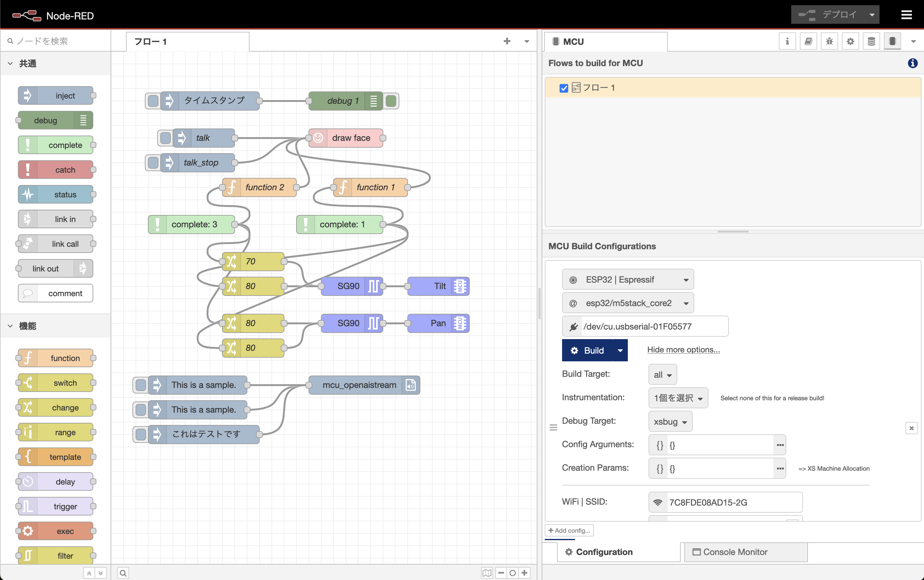This screenshot has height=580, width=924.
Task: Open the information sidebar icon
Action: tap(787, 41)
